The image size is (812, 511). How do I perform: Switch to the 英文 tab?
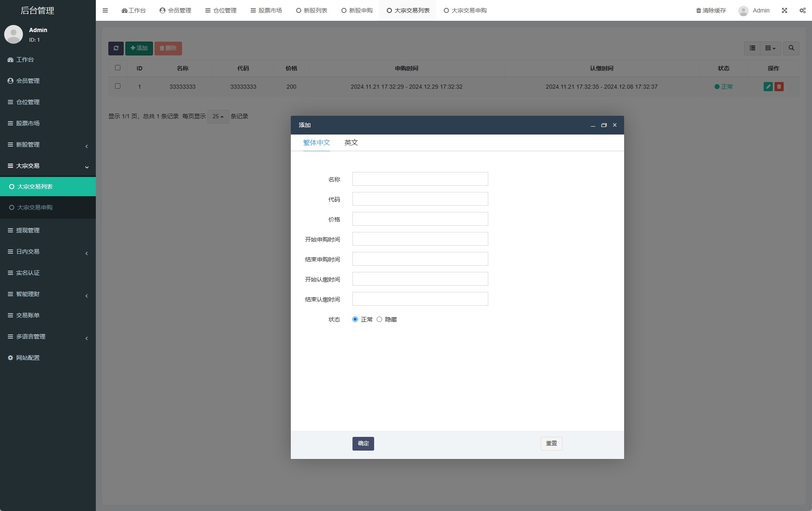point(351,142)
